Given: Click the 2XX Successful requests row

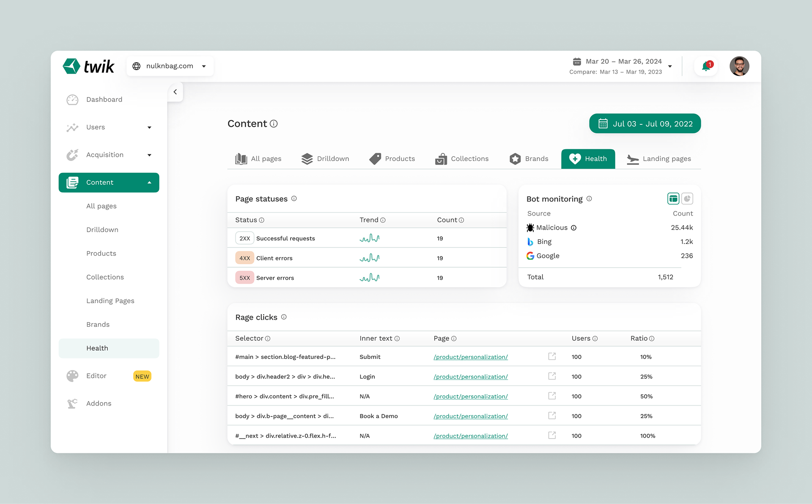Looking at the screenshot, I should [367, 238].
